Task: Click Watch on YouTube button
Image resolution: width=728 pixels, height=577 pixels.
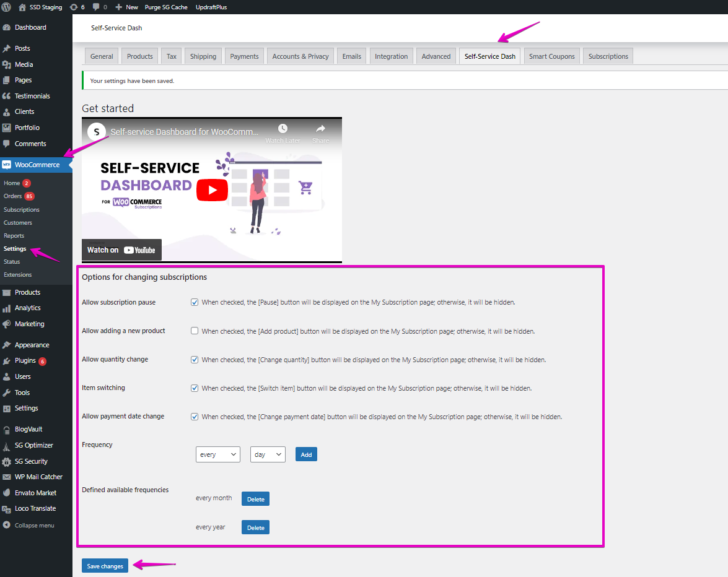Action: (121, 250)
